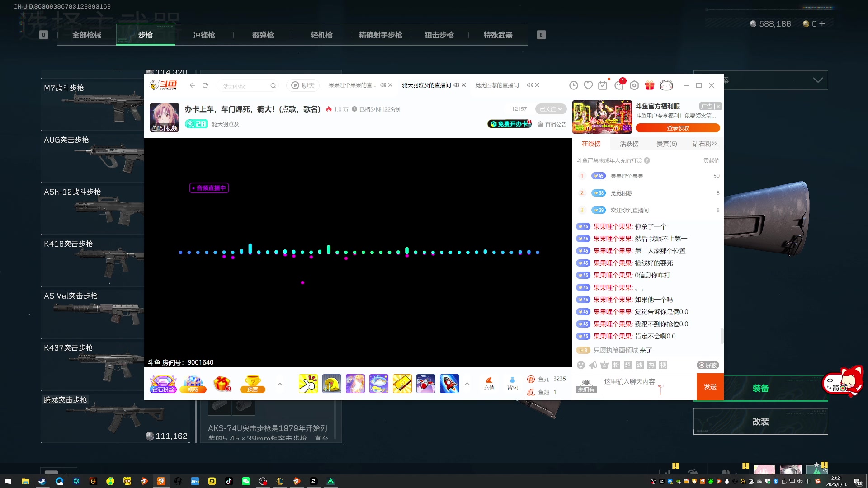This screenshot has height=488, width=868.
Task: Open the favorites heart icon
Action: coord(588,85)
